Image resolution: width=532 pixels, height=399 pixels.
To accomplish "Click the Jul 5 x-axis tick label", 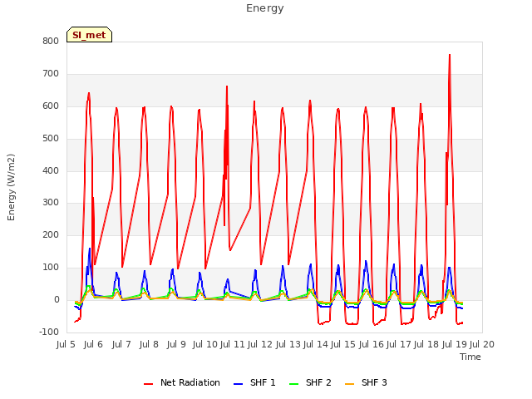I will click(66, 344).
